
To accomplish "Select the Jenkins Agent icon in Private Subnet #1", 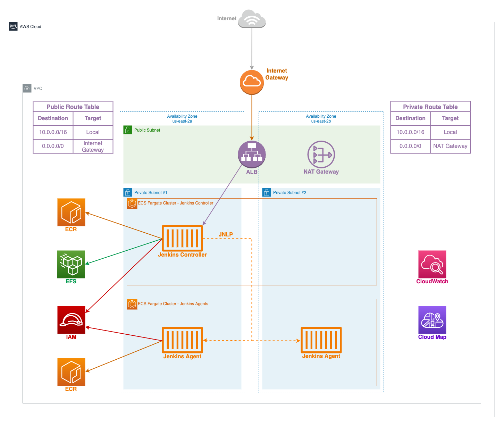I will click(x=182, y=340).
